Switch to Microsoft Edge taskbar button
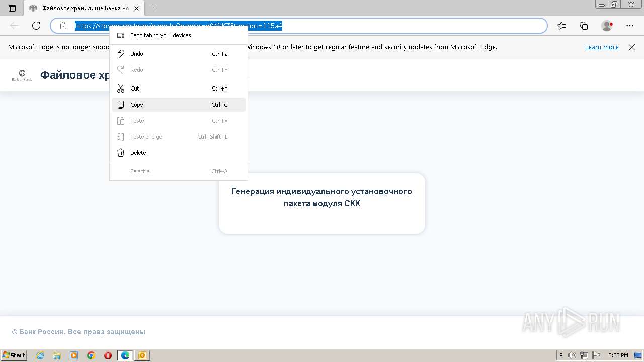The width and height of the screenshot is (644, 362). [125, 355]
